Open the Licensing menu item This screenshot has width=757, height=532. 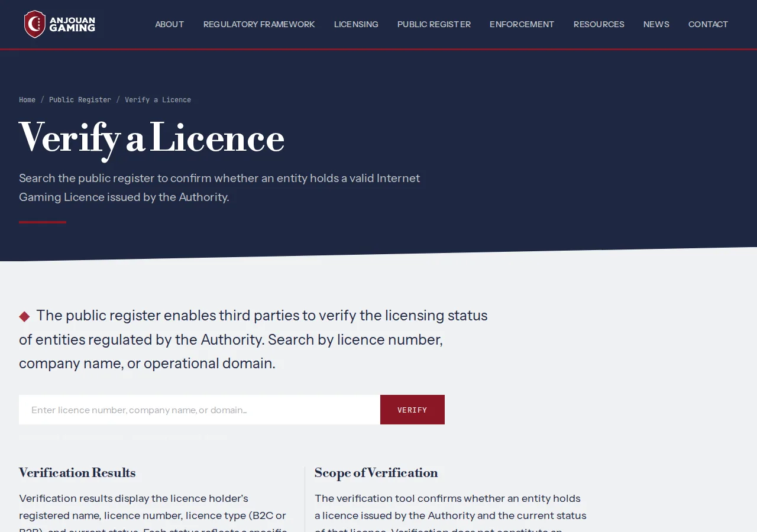tap(356, 24)
